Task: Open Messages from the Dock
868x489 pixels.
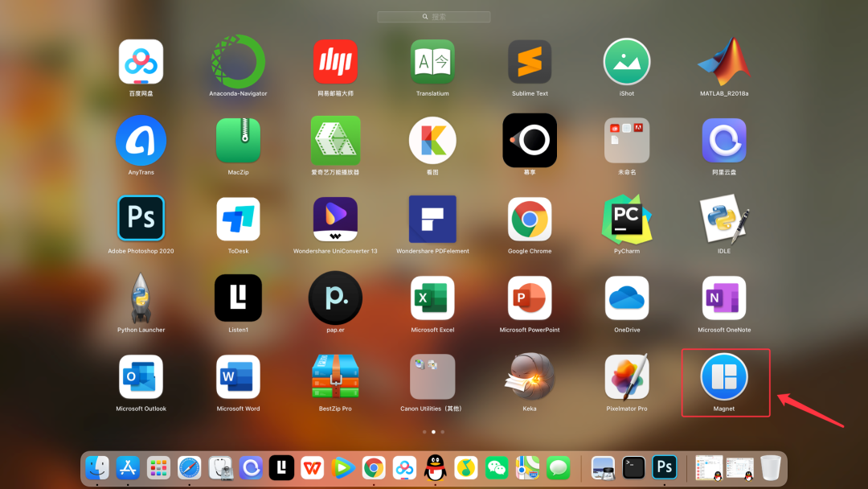Action: (558, 468)
